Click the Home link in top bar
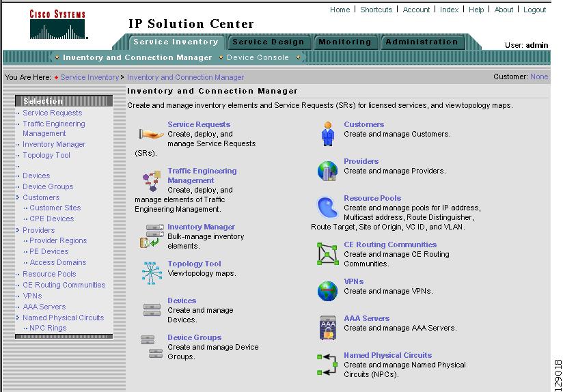The image size is (563, 392). [340, 10]
